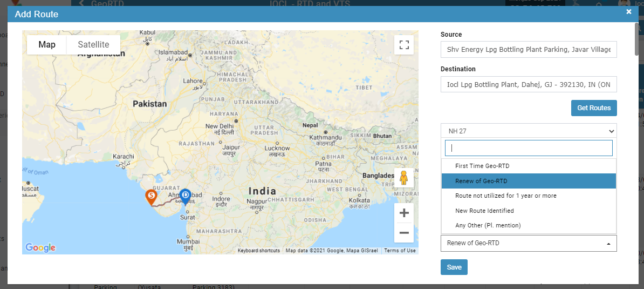Select New Route Identified option
This screenshot has height=289, width=644.
[x=529, y=211]
